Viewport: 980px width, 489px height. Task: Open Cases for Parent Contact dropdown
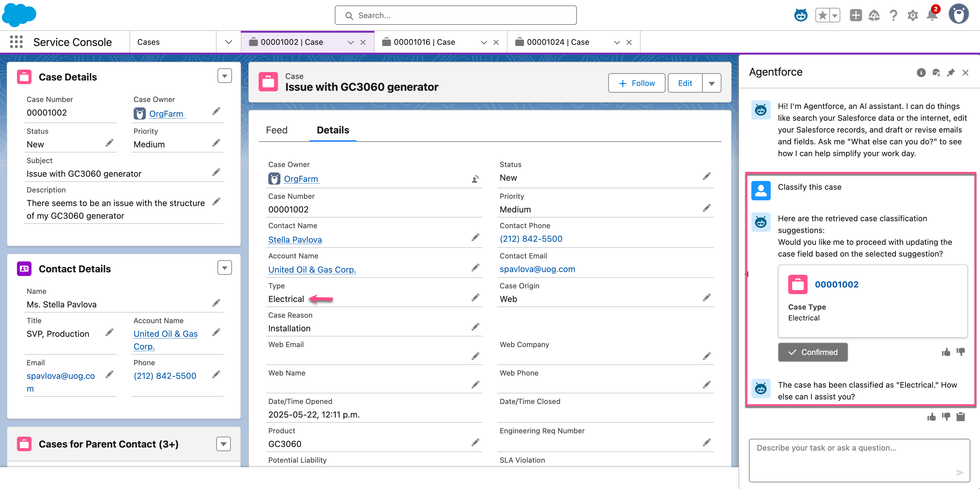pos(223,444)
